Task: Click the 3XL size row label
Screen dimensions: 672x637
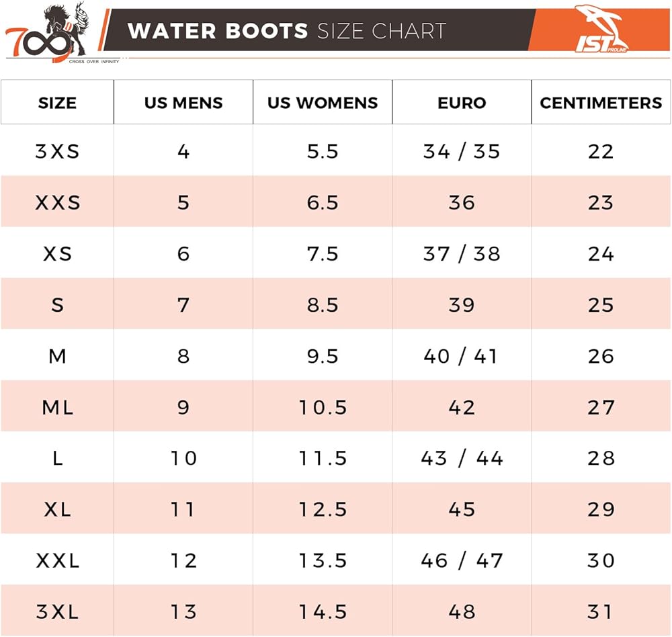Action: coord(57,611)
